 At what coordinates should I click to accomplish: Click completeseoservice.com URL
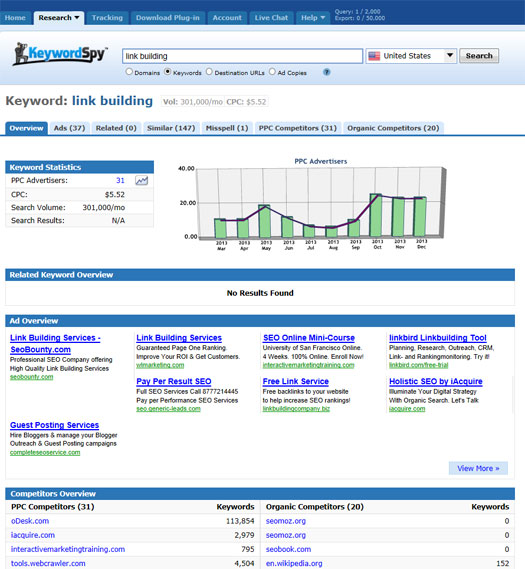coord(45,452)
